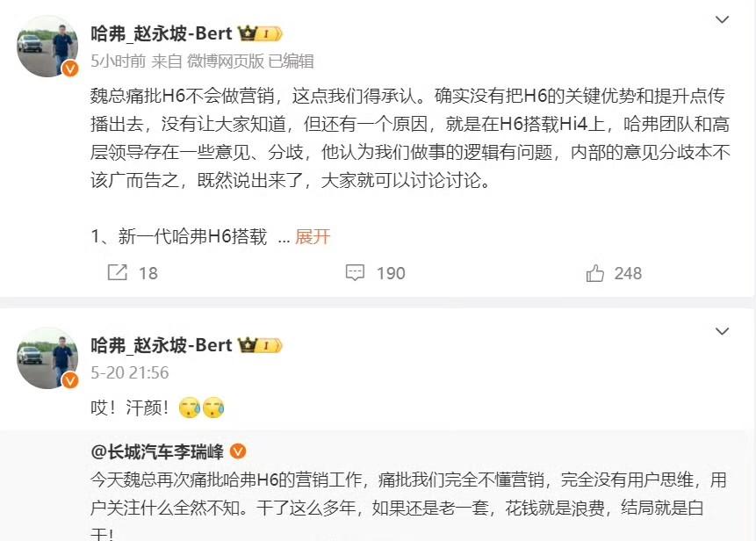Click verified badge beside 长城汽车李瑞峰

pos(238,451)
